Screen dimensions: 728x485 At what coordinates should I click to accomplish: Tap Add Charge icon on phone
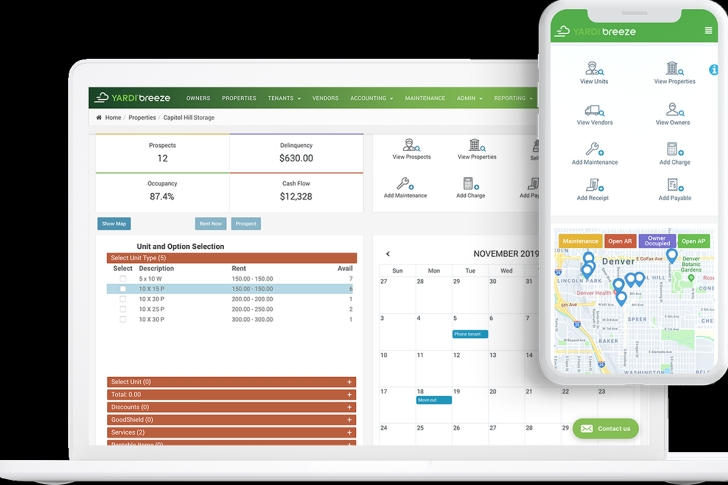[675, 149]
